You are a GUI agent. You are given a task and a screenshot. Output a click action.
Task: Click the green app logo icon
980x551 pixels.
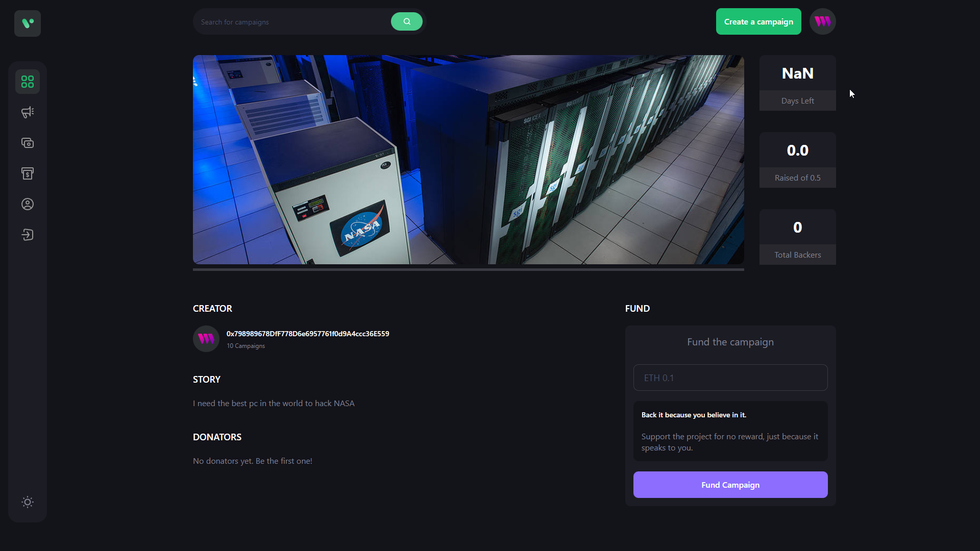28,23
